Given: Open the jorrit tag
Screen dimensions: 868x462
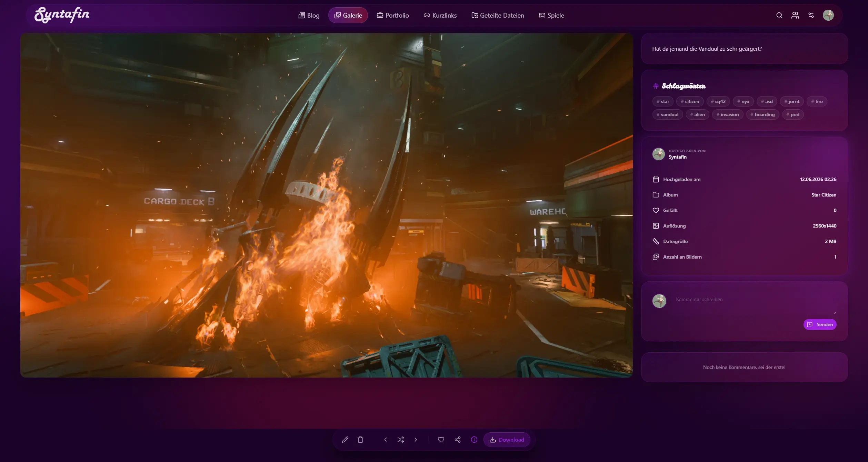Looking at the screenshot, I should point(792,101).
